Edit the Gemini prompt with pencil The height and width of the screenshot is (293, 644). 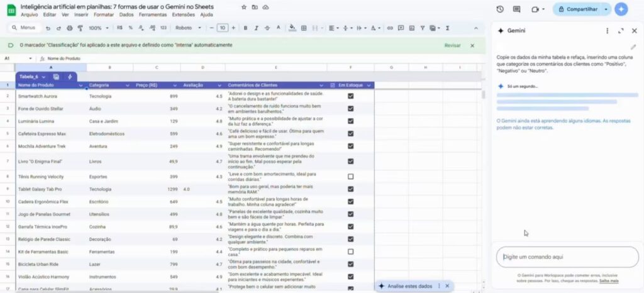[x=633, y=47]
